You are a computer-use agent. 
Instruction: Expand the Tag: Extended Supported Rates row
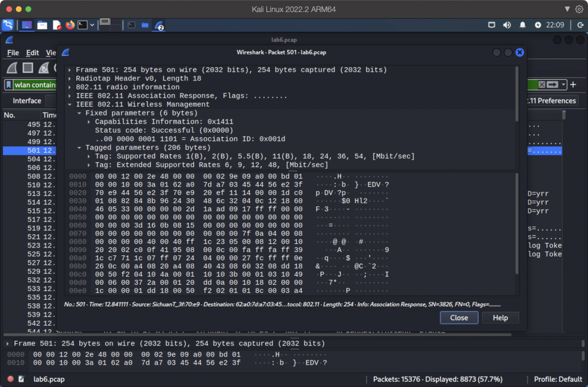tap(89, 165)
